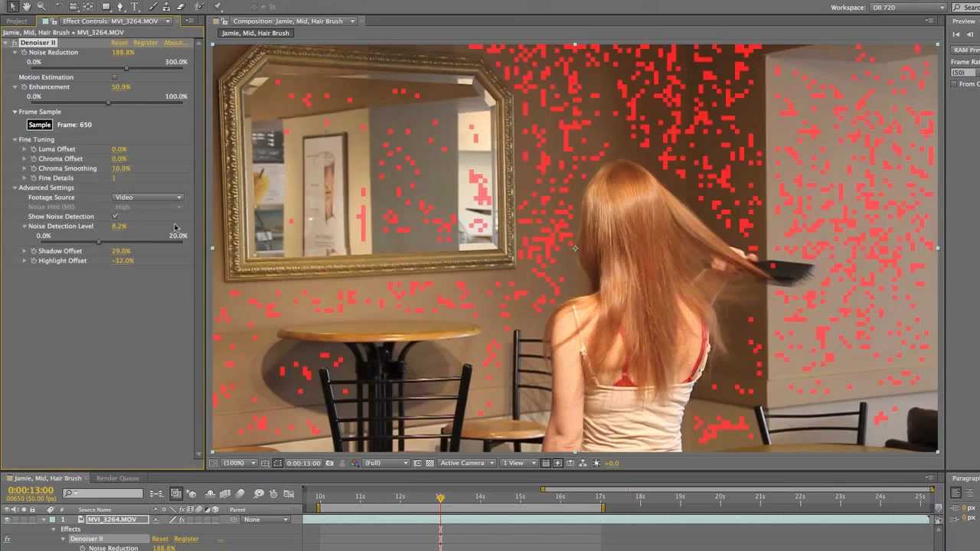This screenshot has height=551, width=980.
Task: Take a snapshot with the camera icon
Action: tap(329, 463)
